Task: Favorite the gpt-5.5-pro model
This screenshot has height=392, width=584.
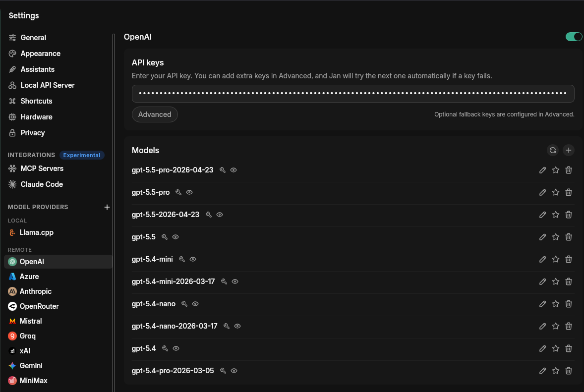Action: pyautogui.click(x=556, y=192)
